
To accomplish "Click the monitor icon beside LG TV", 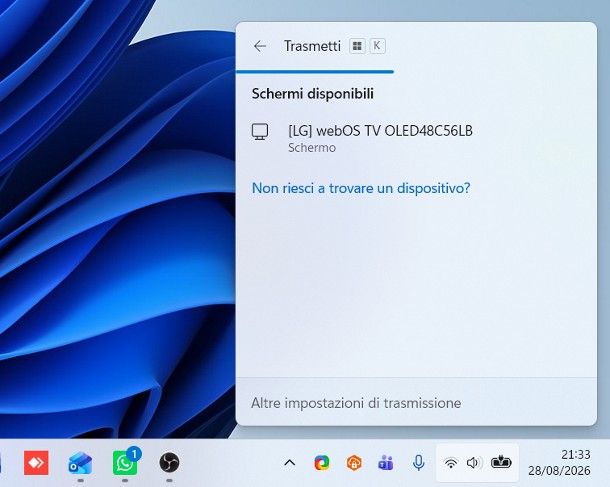I will [260, 132].
